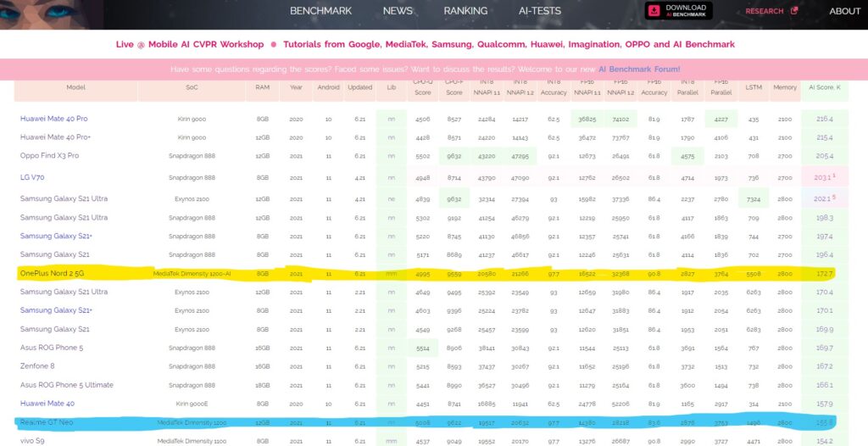Screen dimensions: 868x446
Task: Click the Download AI Benchmark button
Action: coord(679,10)
